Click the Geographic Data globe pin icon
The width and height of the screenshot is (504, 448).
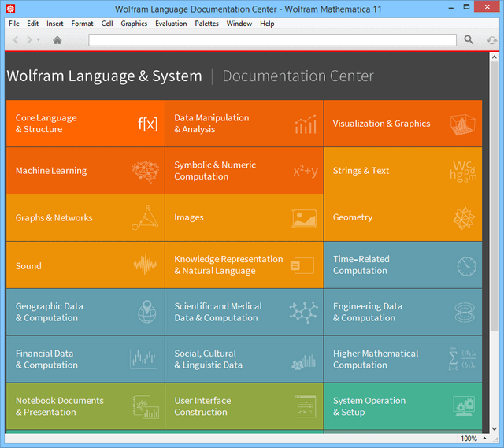tap(146, 313)
